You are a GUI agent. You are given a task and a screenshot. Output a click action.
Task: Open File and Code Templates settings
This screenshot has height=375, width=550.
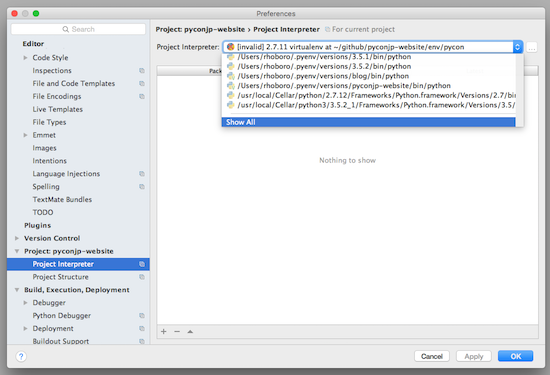point(74,83)
